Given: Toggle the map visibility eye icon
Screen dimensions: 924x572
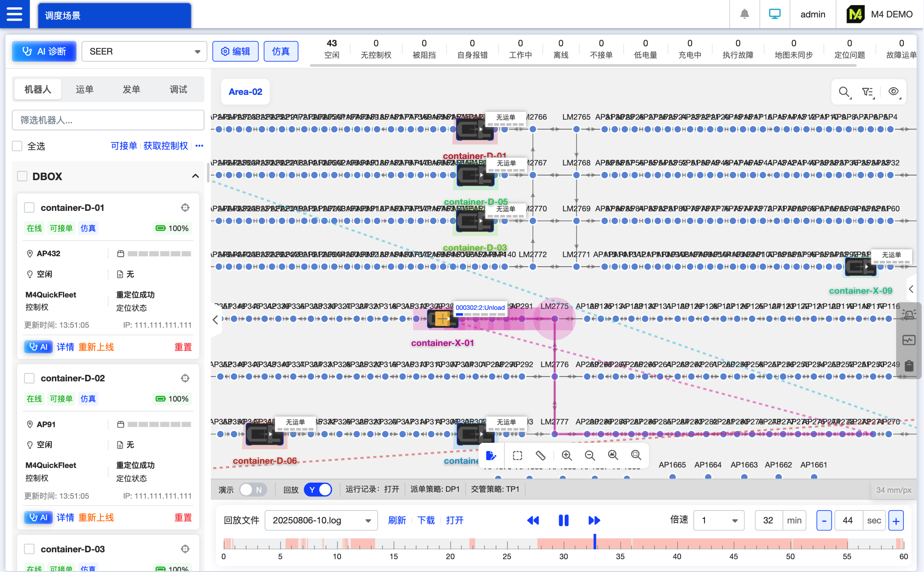Looking at the screenshot, I should [x=893, y=92].
